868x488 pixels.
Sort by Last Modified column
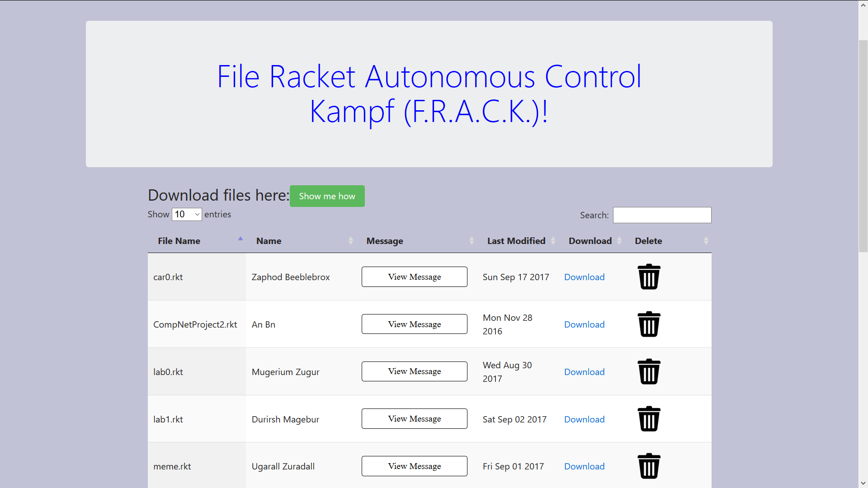[516, 241]
